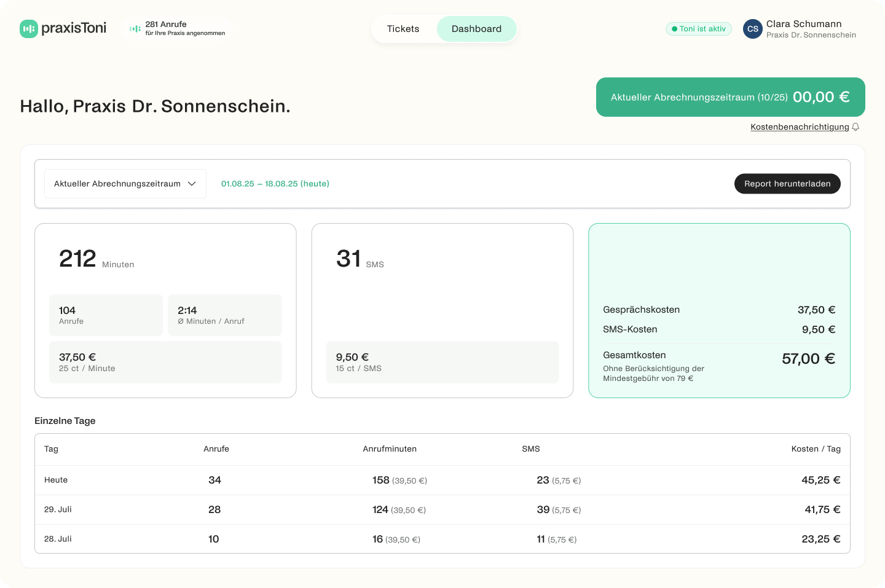The image size is (885, 588).
Task: Select the Heute row in the table
Action: tap(442, 480)
